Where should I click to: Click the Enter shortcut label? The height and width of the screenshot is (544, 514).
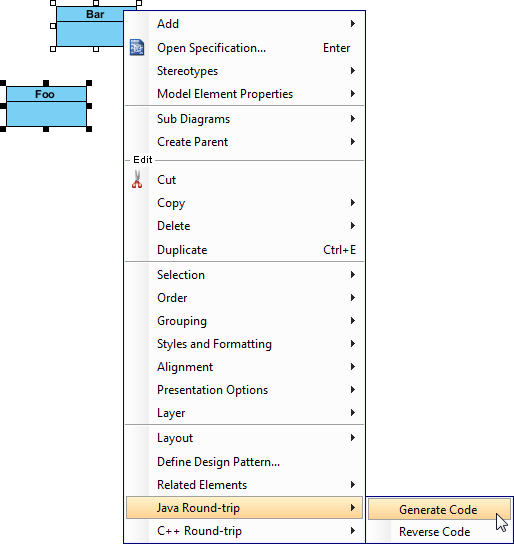pyautogui.click(x=336, y=48)
